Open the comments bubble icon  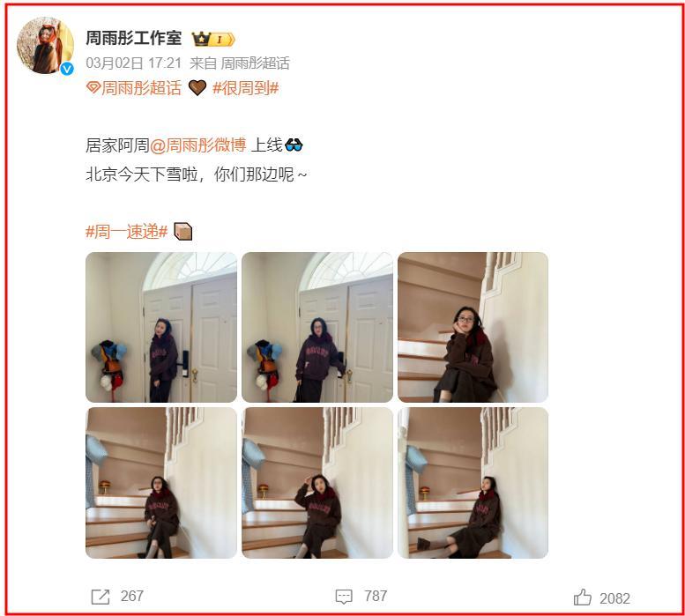coord(344,597)
